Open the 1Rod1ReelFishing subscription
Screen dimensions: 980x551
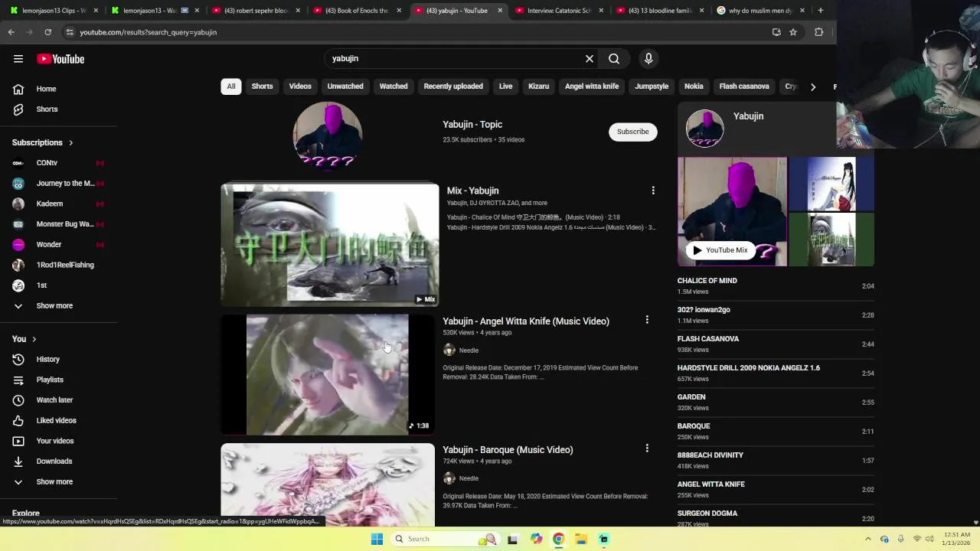click(x=59, y=265)
